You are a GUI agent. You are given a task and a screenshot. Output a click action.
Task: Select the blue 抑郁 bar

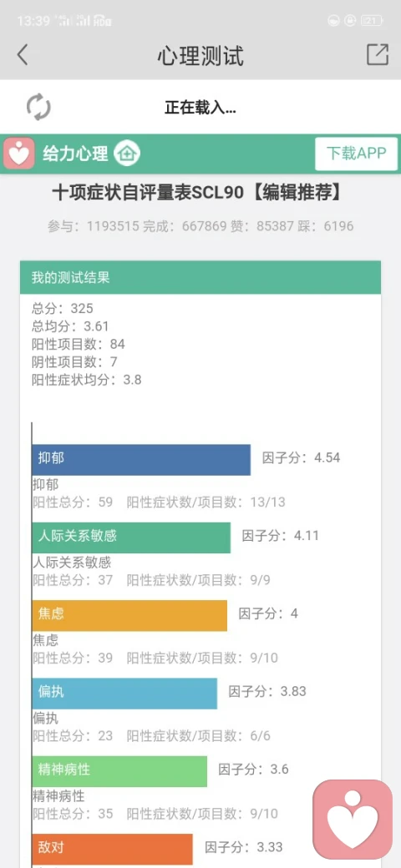coord(141,460)
